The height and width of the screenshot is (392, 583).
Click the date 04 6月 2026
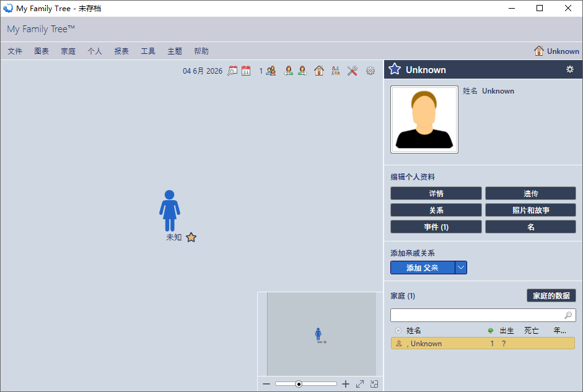tap(203, 71)
